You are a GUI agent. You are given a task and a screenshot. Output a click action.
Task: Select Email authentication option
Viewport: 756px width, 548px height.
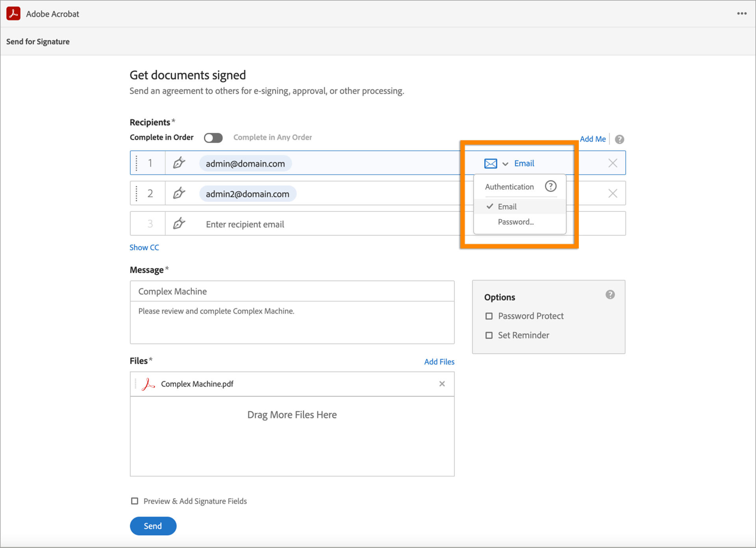pos(506,206)
